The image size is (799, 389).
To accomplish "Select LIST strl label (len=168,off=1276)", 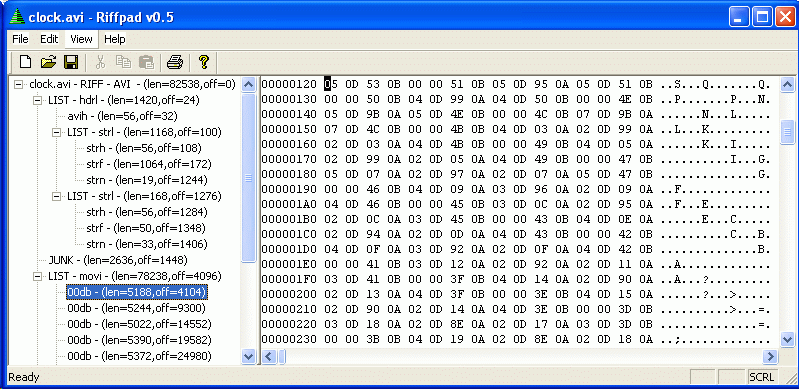I will [x=144, y=196].
